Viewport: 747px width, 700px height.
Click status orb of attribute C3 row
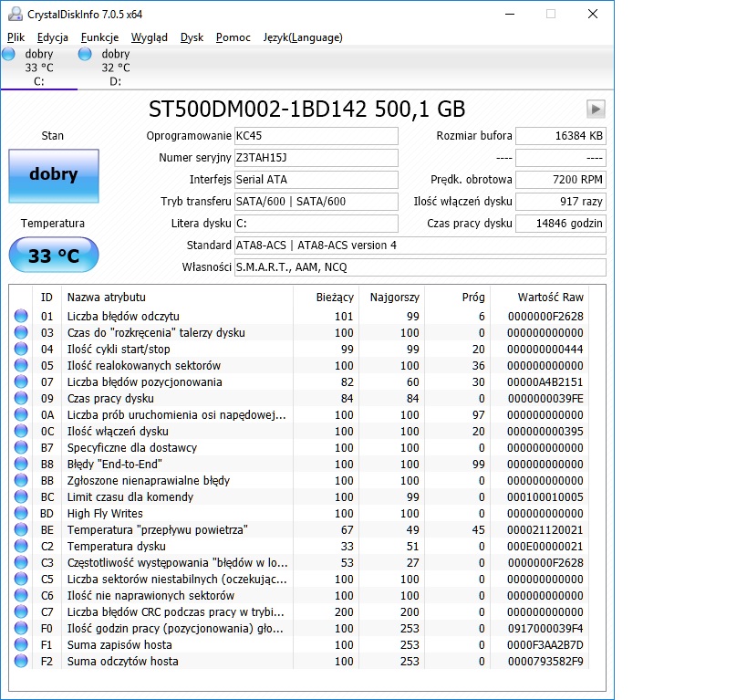coord(21,563)
